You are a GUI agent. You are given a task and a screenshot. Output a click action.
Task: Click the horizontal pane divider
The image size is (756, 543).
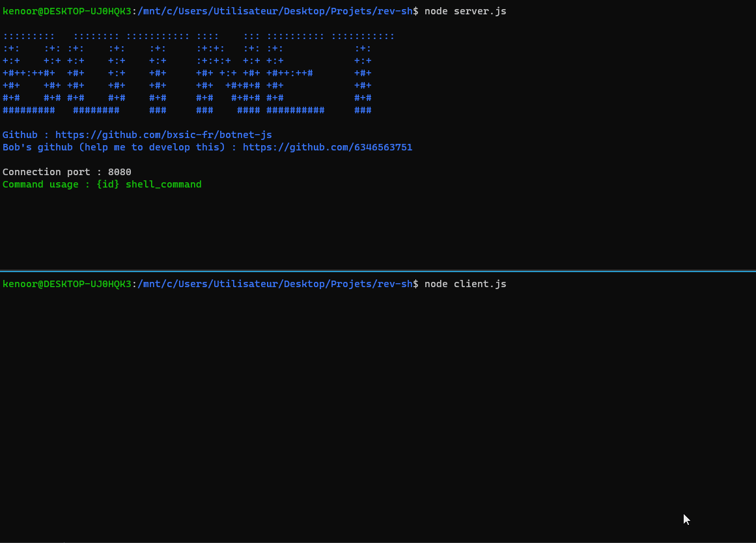point(378,271)
